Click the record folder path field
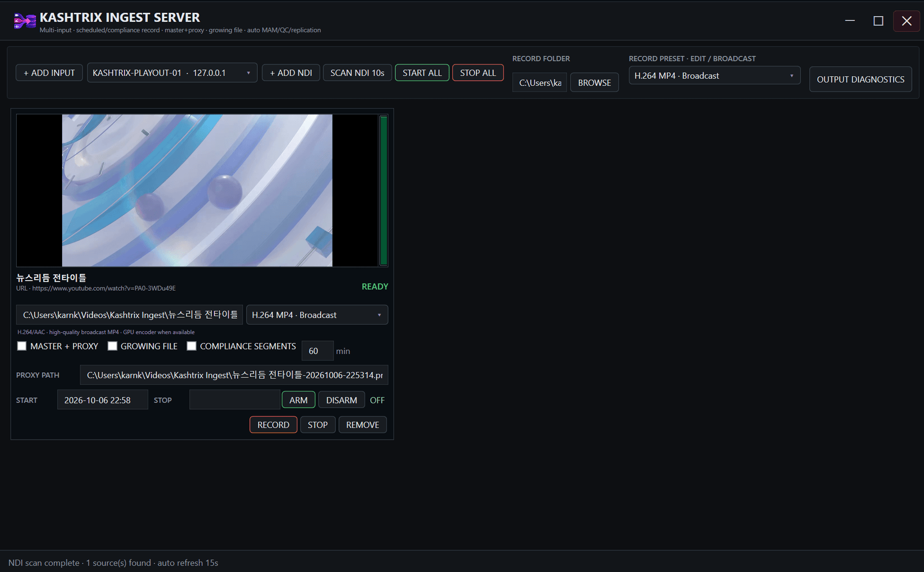Viewport: 924px width, 572px height. (x=539, y=83)
